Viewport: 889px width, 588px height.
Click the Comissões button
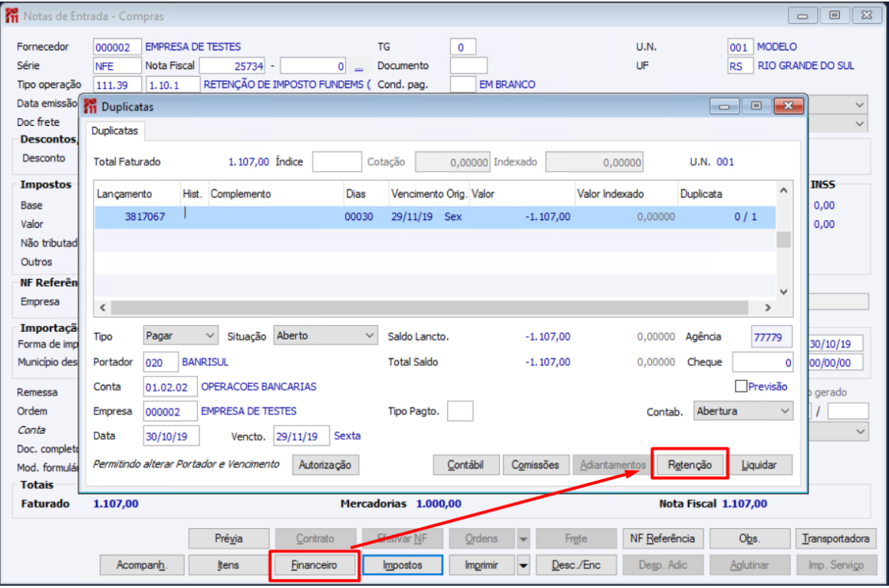point(535,465)
